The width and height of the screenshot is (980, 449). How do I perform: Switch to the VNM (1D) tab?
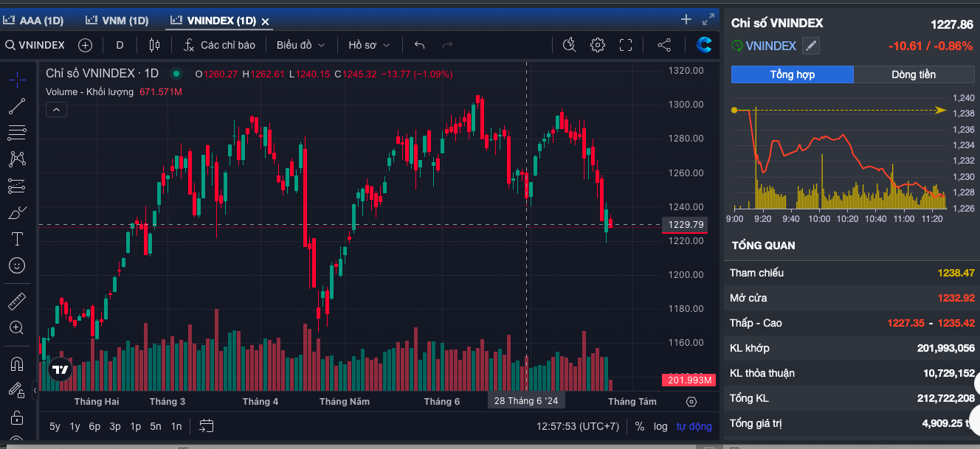click(x=117, y=21)
